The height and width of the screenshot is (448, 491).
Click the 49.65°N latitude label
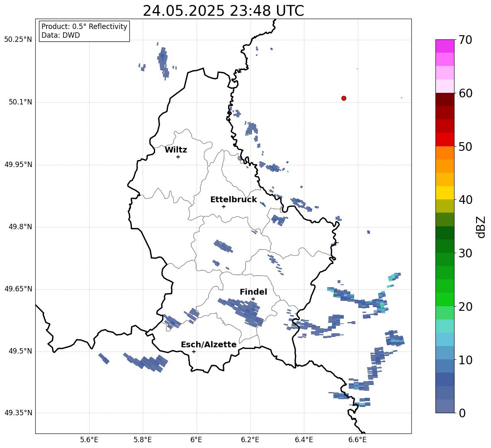[x=18, y=289]
